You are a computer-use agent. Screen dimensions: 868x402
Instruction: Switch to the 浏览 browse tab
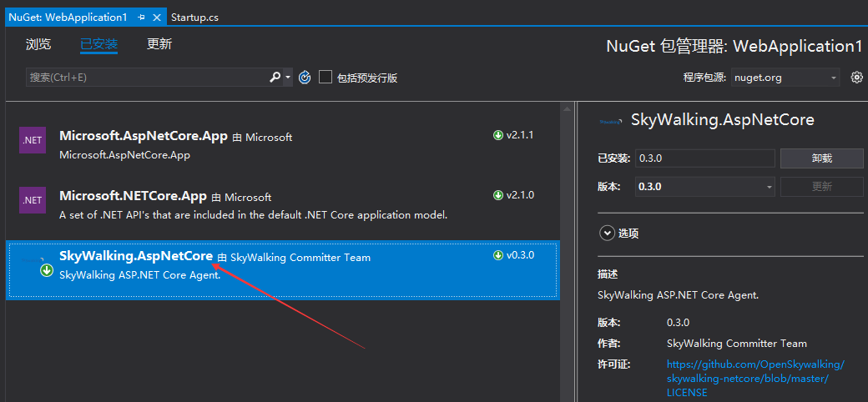[x=38, y=44]
